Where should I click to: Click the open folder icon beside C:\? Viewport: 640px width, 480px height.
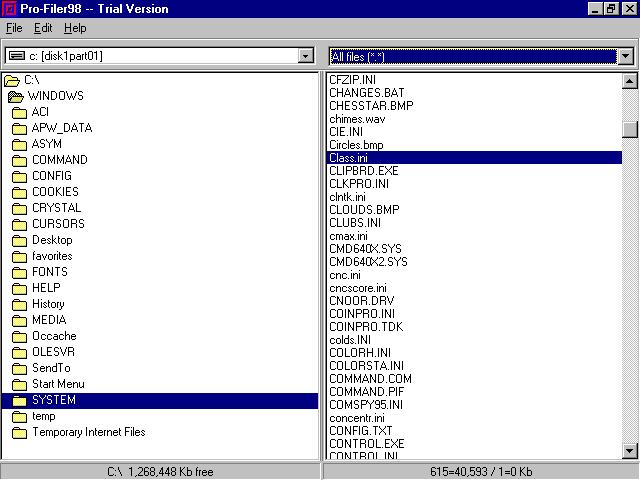coord(12,80)
